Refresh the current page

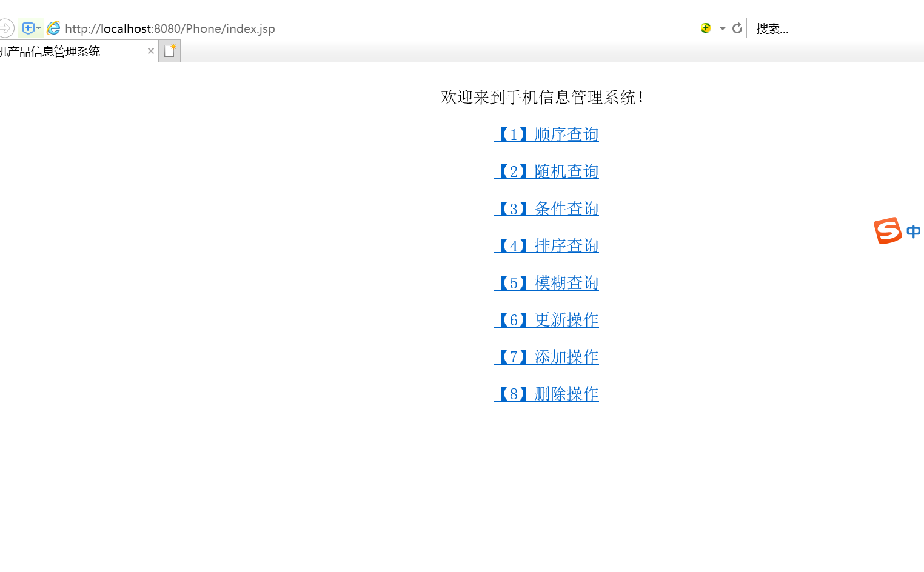click(737, 28)
